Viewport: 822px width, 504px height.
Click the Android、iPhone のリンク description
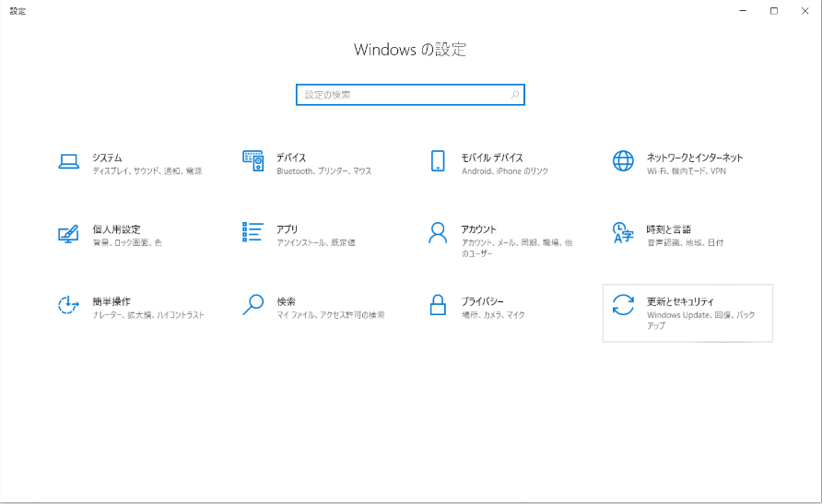click(505, 171)
